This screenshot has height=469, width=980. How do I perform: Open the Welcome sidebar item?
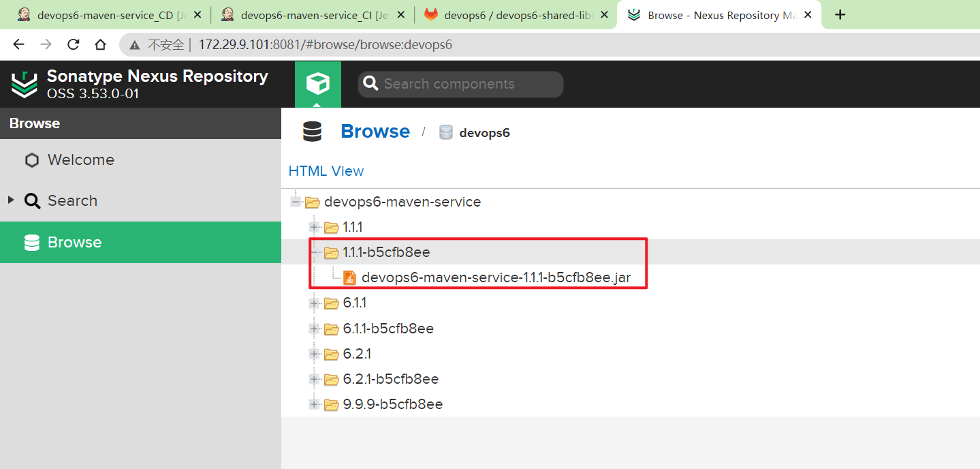point(140,160)
